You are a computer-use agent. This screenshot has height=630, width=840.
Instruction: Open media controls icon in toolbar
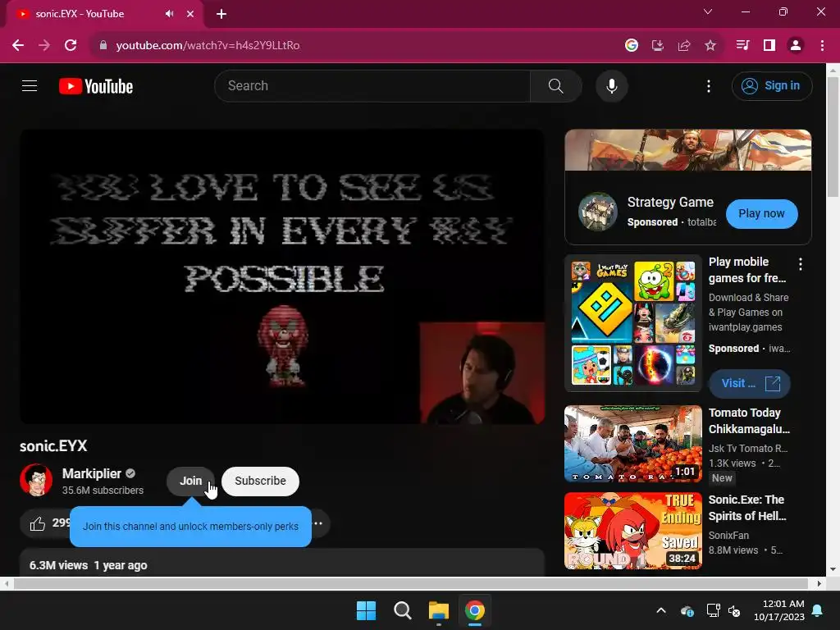(x=742, y=45)
